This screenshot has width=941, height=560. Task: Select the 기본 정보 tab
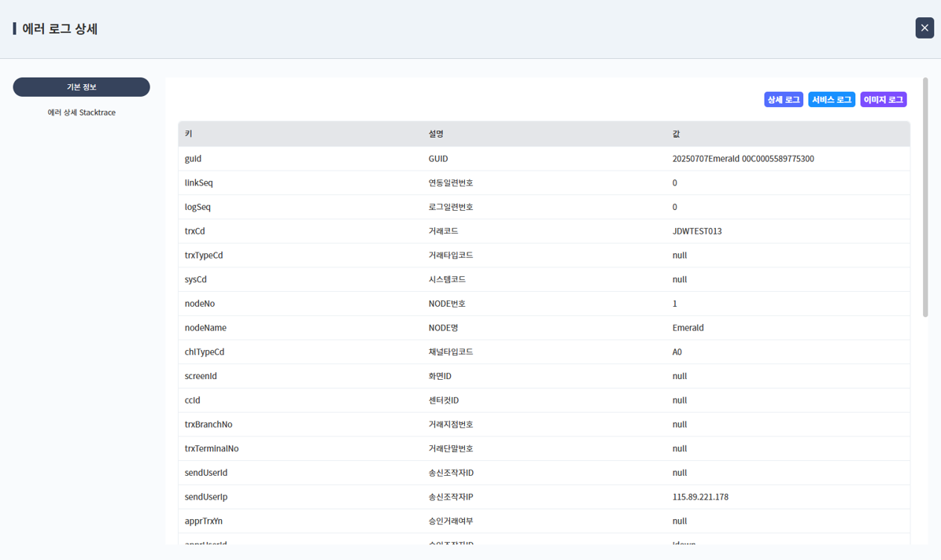click(x=81, y=87)
